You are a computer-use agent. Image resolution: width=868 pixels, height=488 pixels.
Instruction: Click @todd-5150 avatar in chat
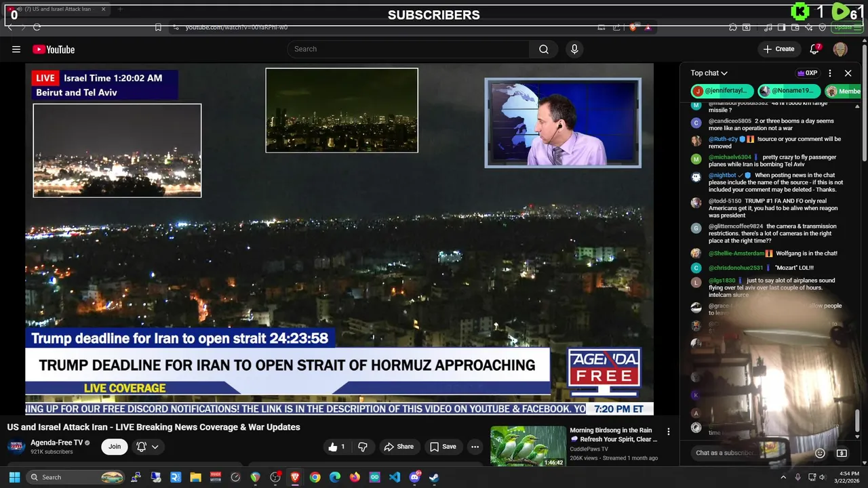click(x=696, y=203)
